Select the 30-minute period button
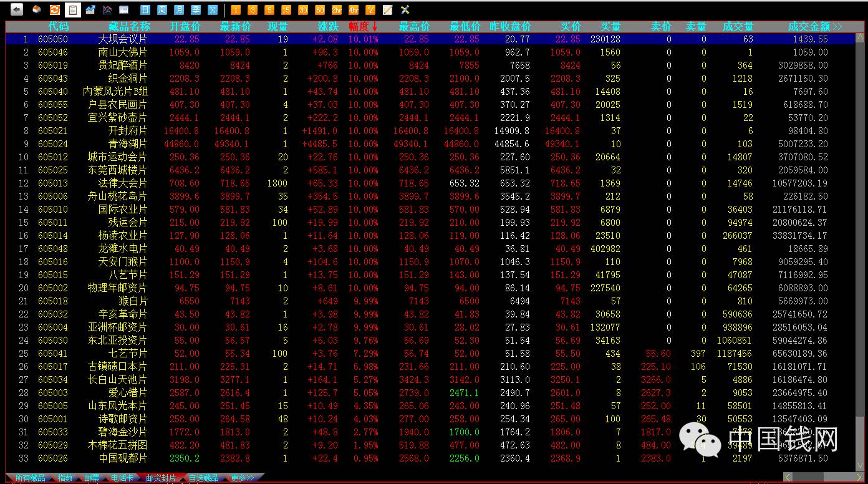868x484 pixels. (303, 10)
